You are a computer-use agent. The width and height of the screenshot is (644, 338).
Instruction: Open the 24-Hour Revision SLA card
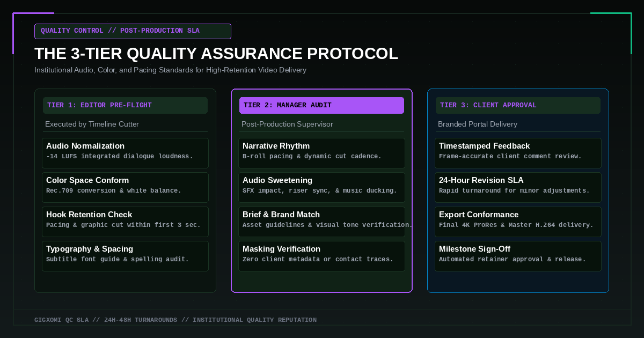tap(518, 187)
